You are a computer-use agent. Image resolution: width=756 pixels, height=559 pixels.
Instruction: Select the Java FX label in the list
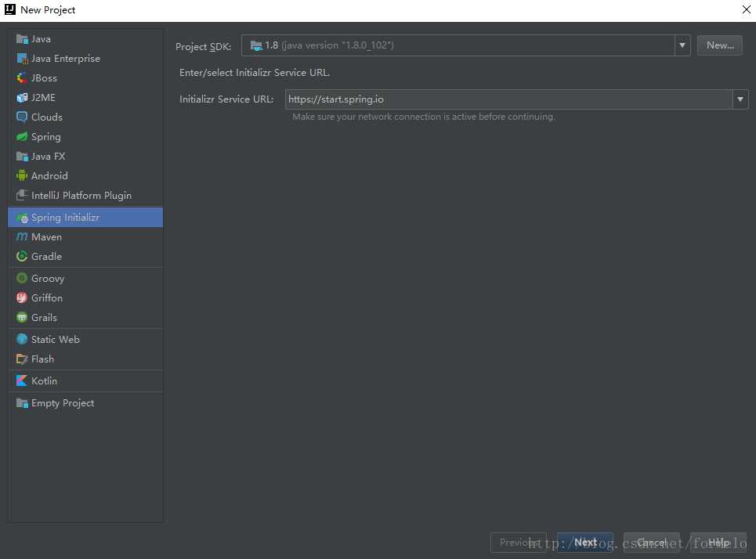[x=49, y=157]
